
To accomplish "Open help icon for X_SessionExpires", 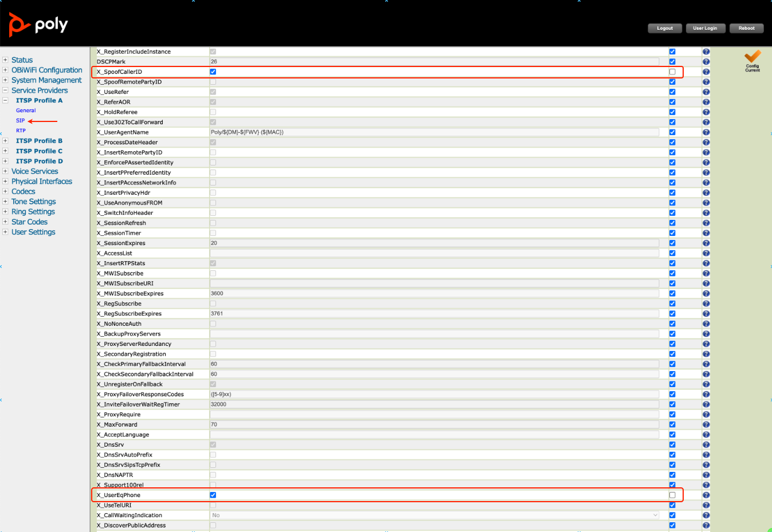I will (706, 243).
